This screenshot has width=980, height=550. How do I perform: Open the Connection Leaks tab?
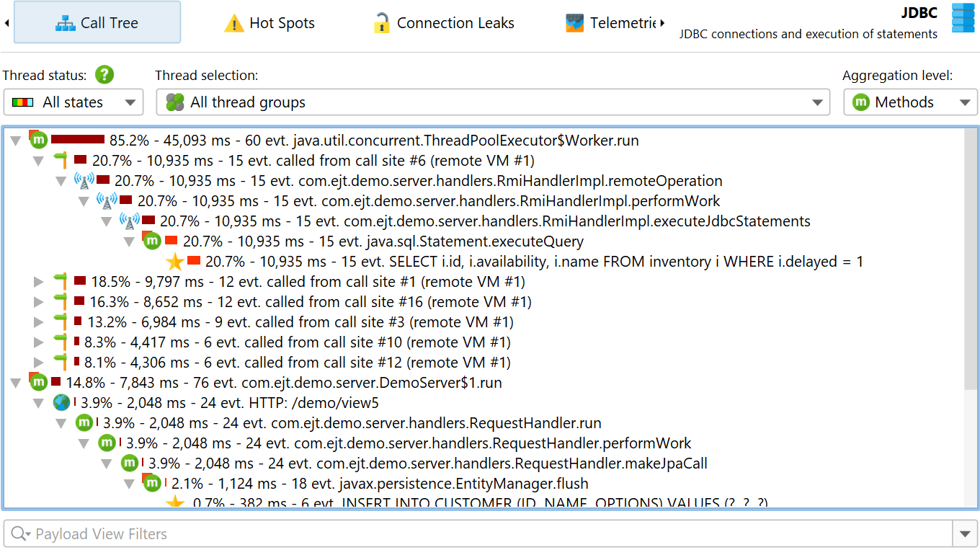coord(443,23)
